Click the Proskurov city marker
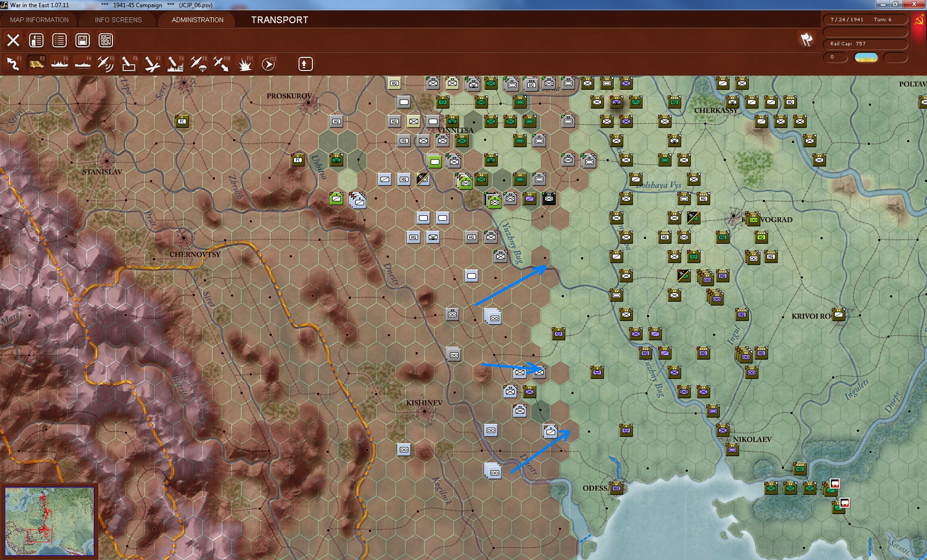The width and height of the screenshot is (927, 560). click(x=308, y=102)
